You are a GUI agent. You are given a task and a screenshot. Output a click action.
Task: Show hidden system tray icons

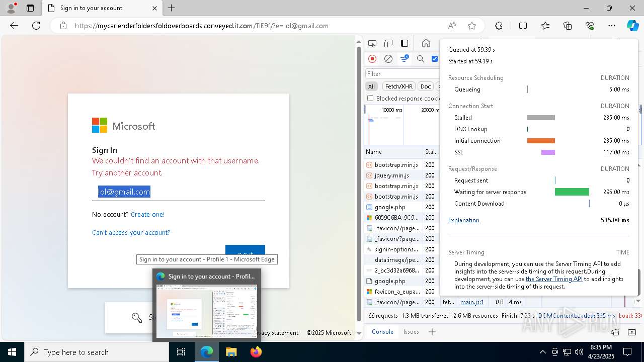[542, 352]
